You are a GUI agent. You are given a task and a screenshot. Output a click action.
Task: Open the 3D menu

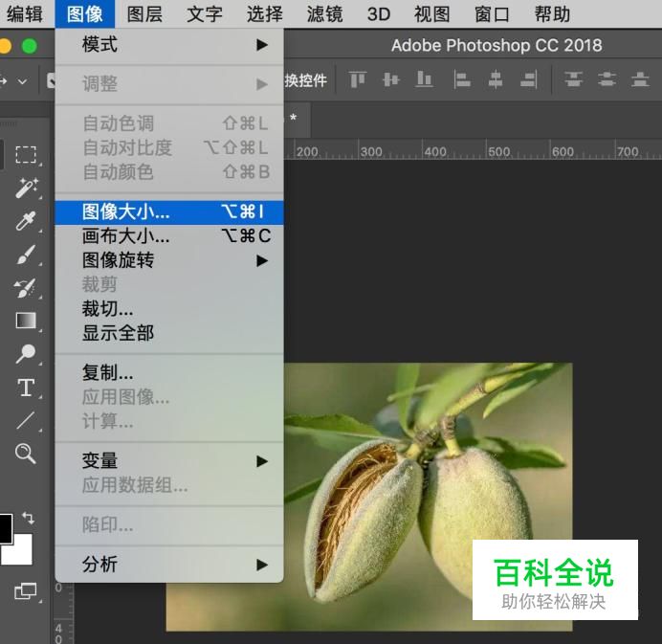point(378,14)
